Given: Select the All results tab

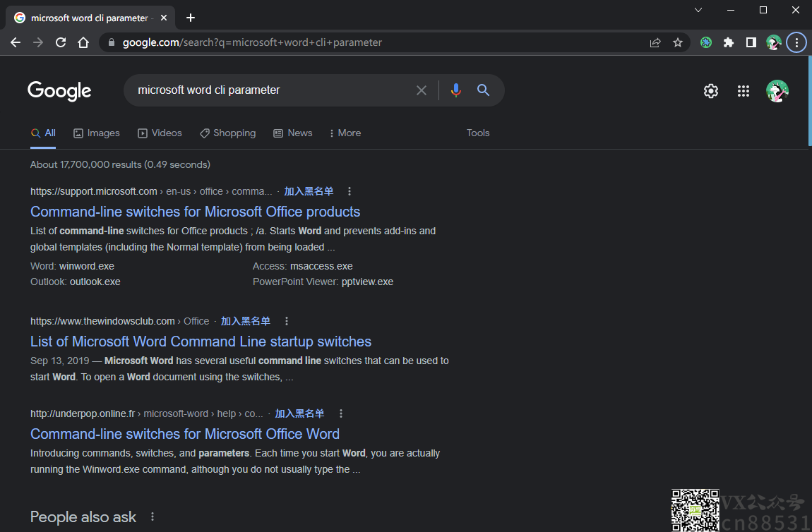Looking at the screenshot, I should pyautogui.click(x=43, y=133).
